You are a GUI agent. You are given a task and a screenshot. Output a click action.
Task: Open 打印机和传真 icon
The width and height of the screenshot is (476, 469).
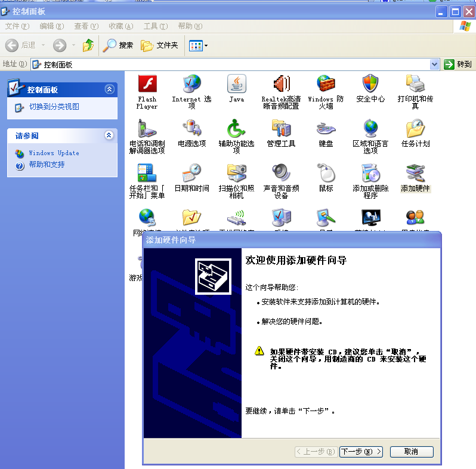tap(415, 84)
